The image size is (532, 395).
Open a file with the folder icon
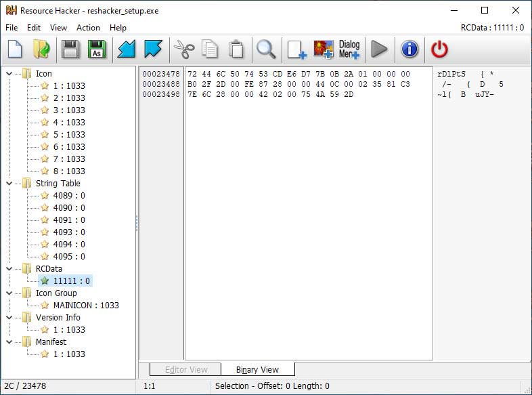41,49
